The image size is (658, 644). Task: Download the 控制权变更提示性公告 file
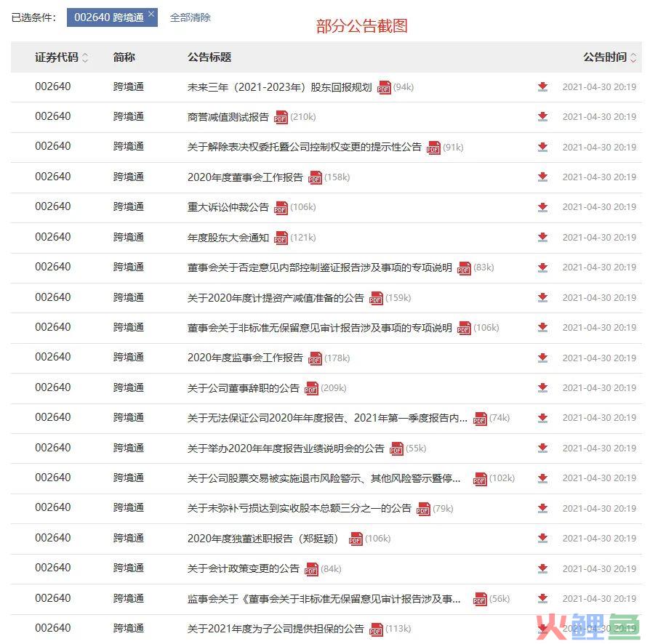542,147
